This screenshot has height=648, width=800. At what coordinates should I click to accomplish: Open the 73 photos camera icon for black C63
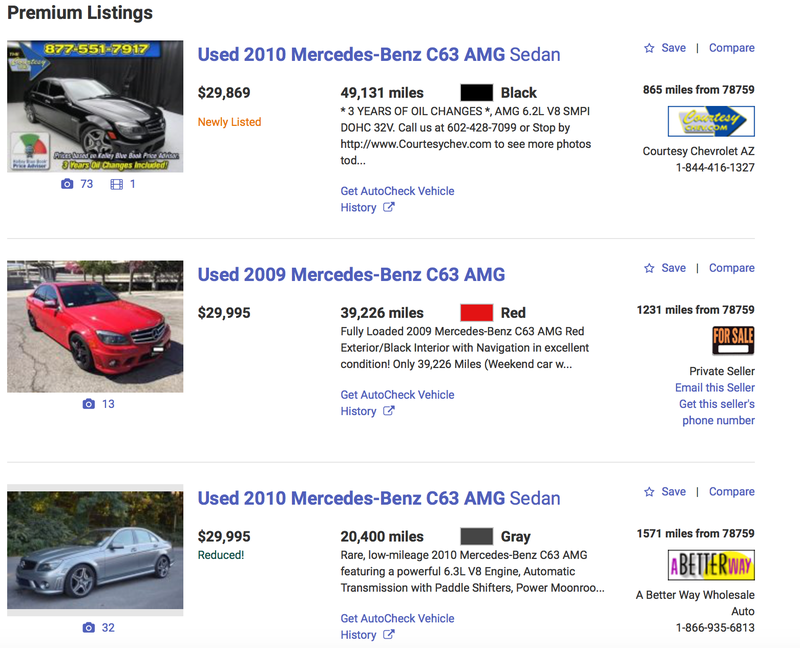click(67, 184)
